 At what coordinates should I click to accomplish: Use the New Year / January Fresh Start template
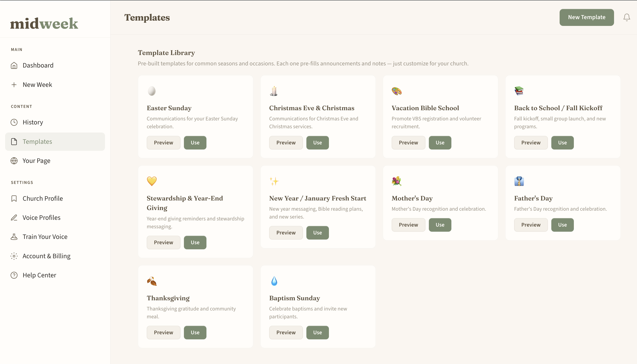317,233
